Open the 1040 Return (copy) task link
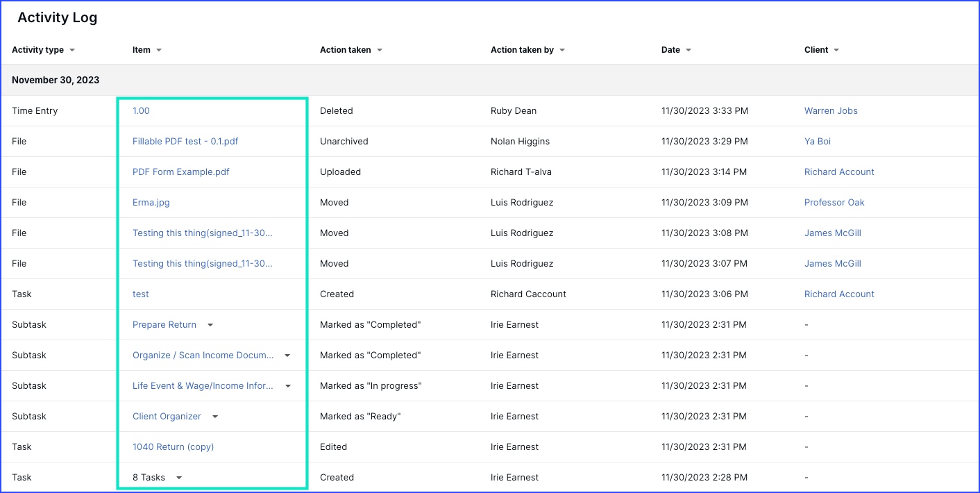The image size is (980, 493). tap(173, 447)
